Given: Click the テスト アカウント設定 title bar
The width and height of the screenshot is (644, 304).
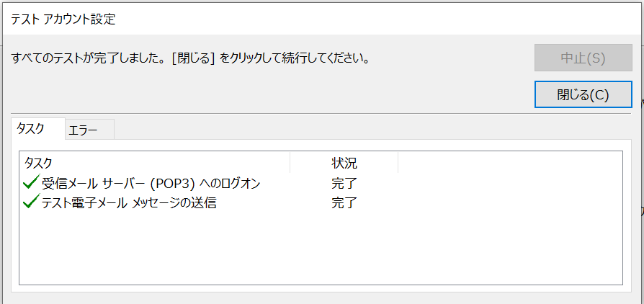Looking at the screenshot, I should (x=322, y=19).
